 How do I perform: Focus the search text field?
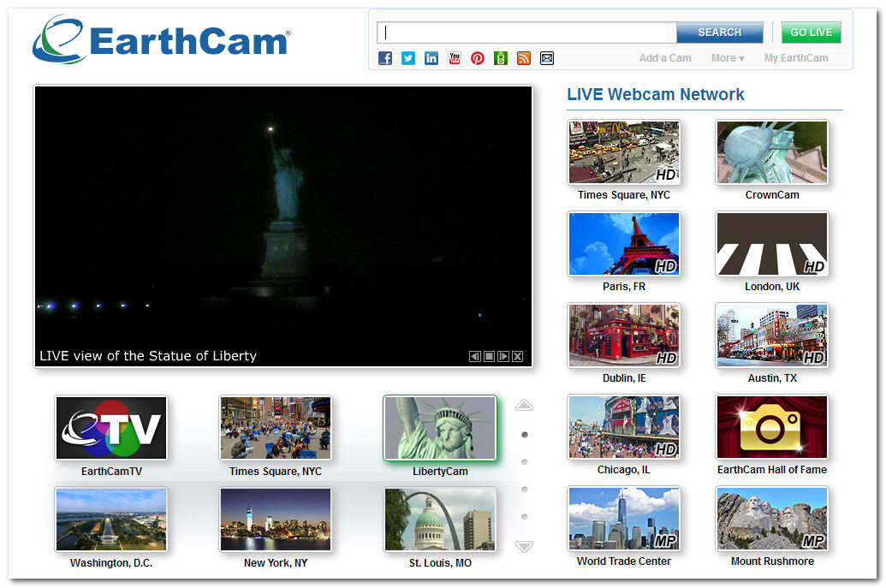point(526,33)
